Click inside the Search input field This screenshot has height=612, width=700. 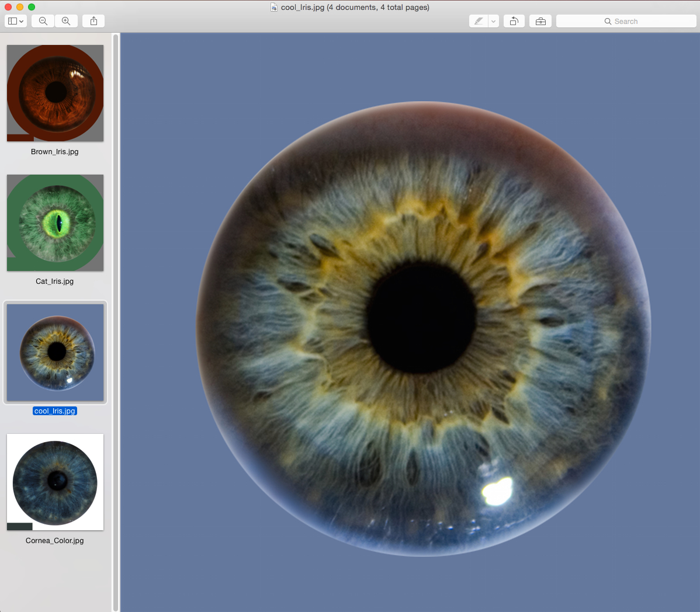(x=637, y=21)
